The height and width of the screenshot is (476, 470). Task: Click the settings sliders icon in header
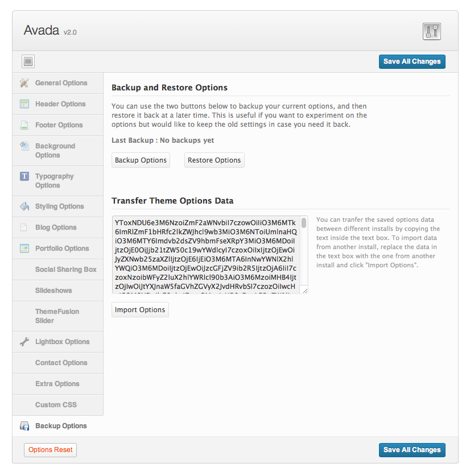point(432,31)
